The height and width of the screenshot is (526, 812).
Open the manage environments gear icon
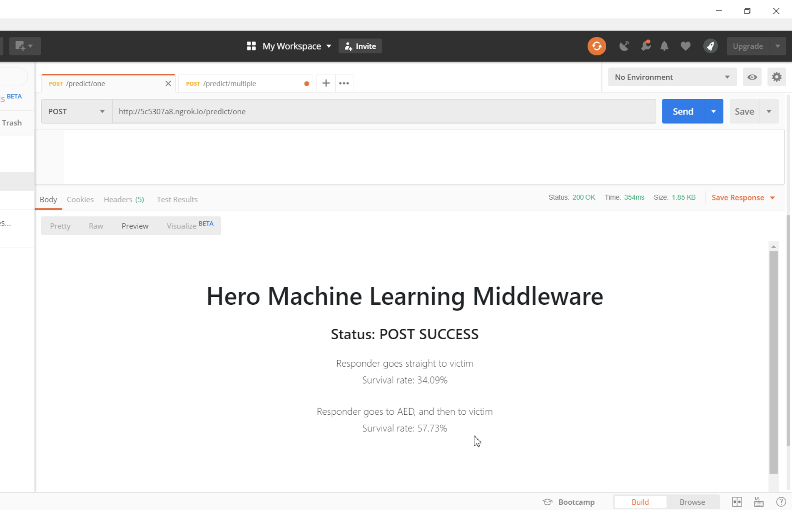pos(776,77)
